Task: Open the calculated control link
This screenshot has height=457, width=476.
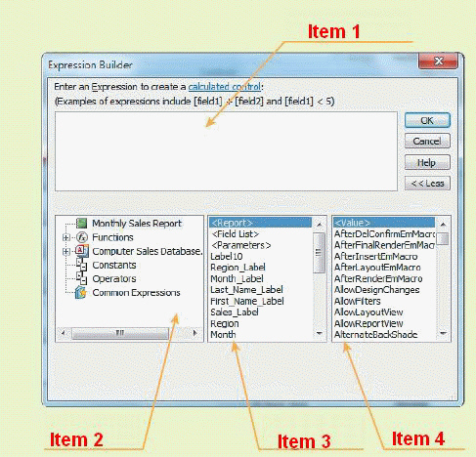Action: point(225,87)
